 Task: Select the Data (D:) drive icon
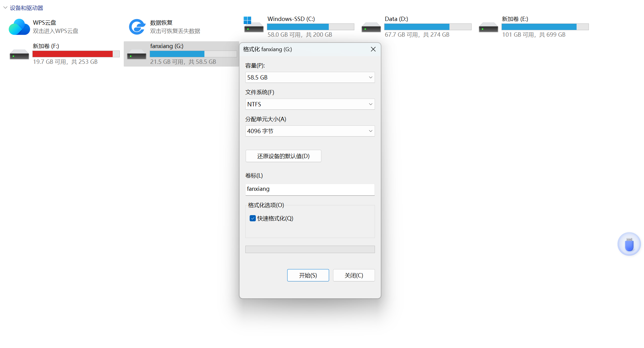click(371, 27)
